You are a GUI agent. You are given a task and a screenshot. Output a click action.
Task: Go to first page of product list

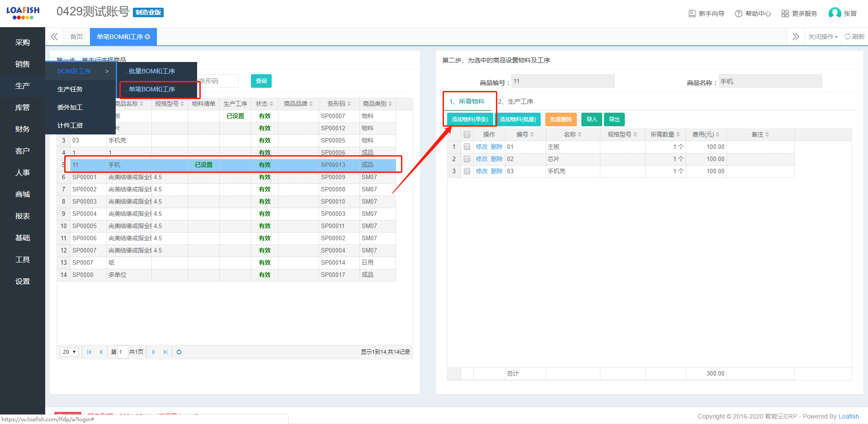89,352
